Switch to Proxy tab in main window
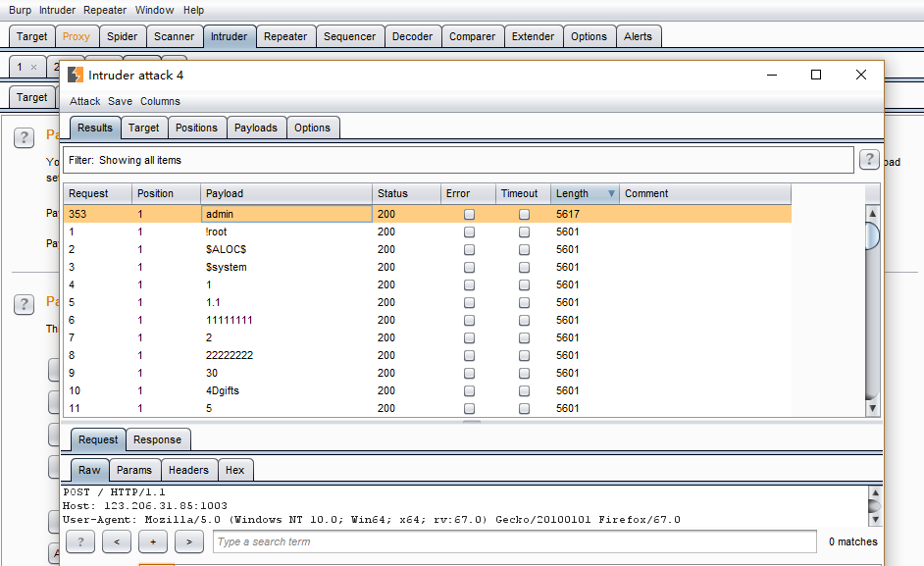924x566 pixels. (x=76, y=36)
